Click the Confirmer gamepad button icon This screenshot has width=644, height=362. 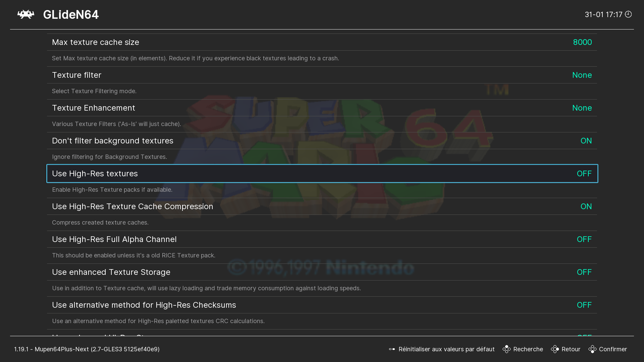coord(592,349)
